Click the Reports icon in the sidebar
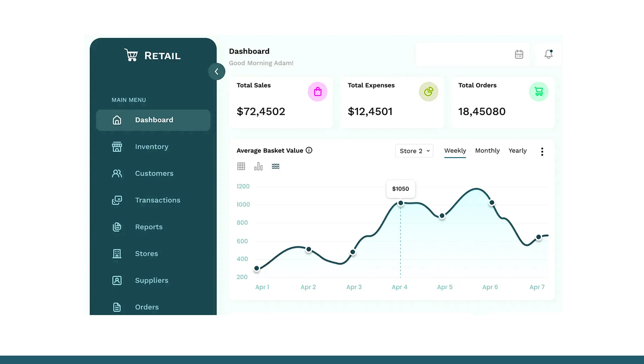This screenshot has width=644, height=364. (117, 227)
